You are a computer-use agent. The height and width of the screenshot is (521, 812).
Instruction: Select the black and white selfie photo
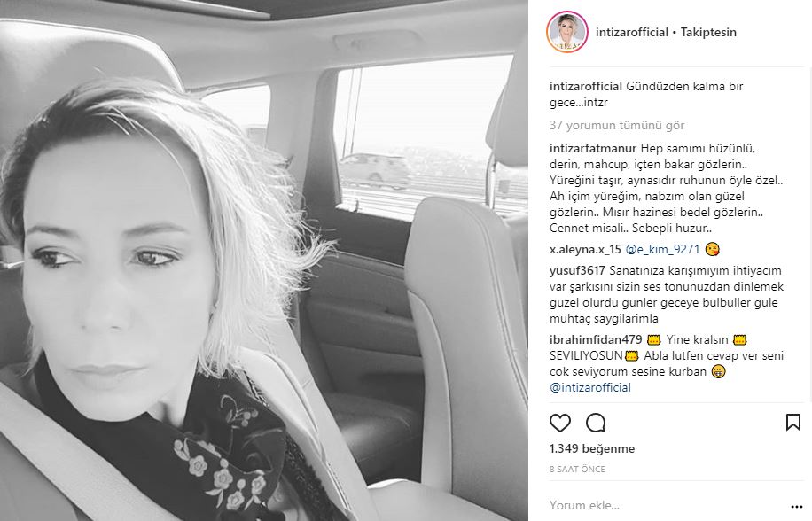coord(264,260)
